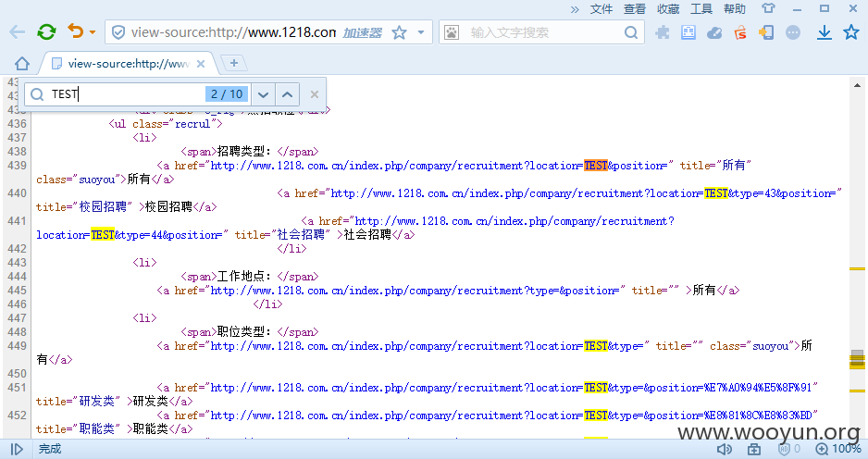
Task: Open the 收藏 menu
Action: click(x=668, y=9)
